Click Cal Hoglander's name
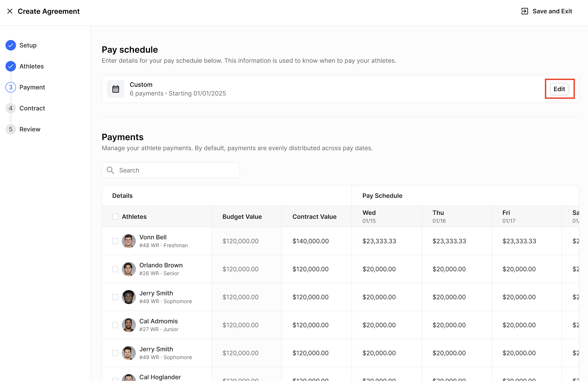This screenshot has height=381, width=588. click(160, 377)
